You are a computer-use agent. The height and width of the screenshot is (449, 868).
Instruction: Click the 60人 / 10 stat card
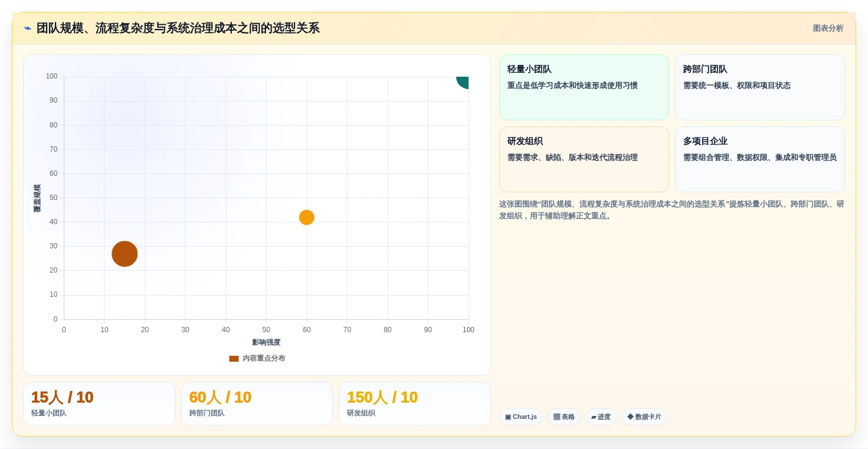click(257, 404)
